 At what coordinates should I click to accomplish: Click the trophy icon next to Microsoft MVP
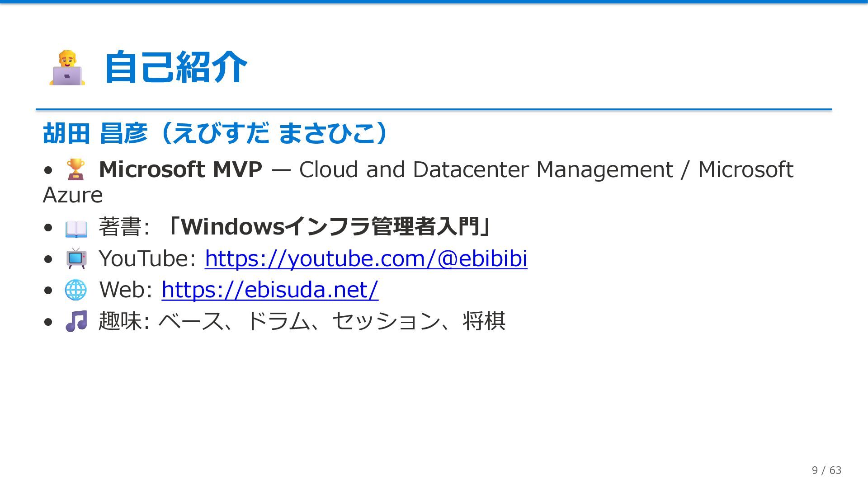click(75, 169)
